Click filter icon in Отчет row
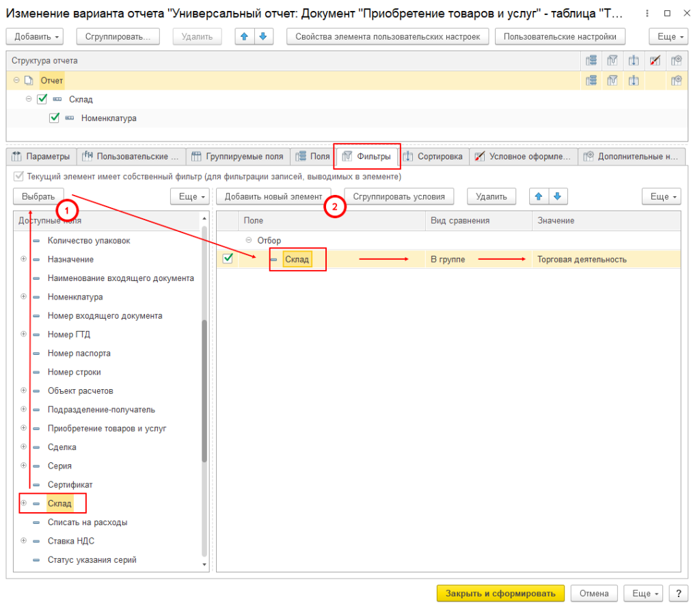 click(612, 81)
